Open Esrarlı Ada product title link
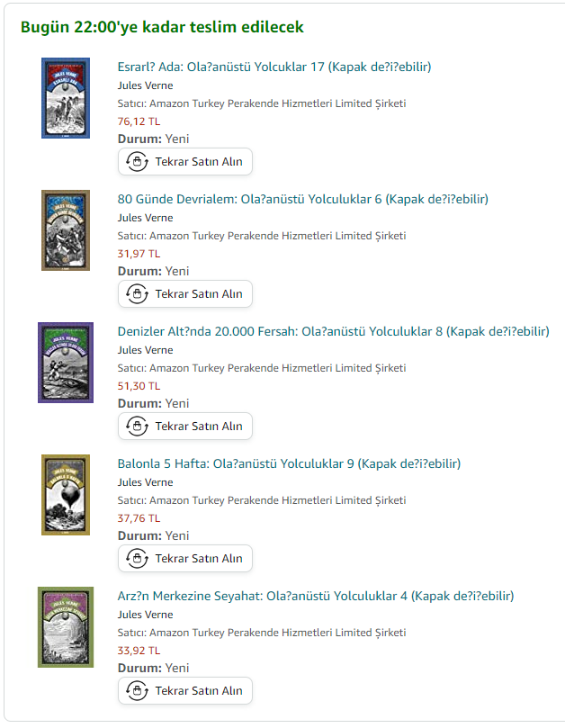Image resolution: width=565 pixels, height=728 pixels. point(274,67)
